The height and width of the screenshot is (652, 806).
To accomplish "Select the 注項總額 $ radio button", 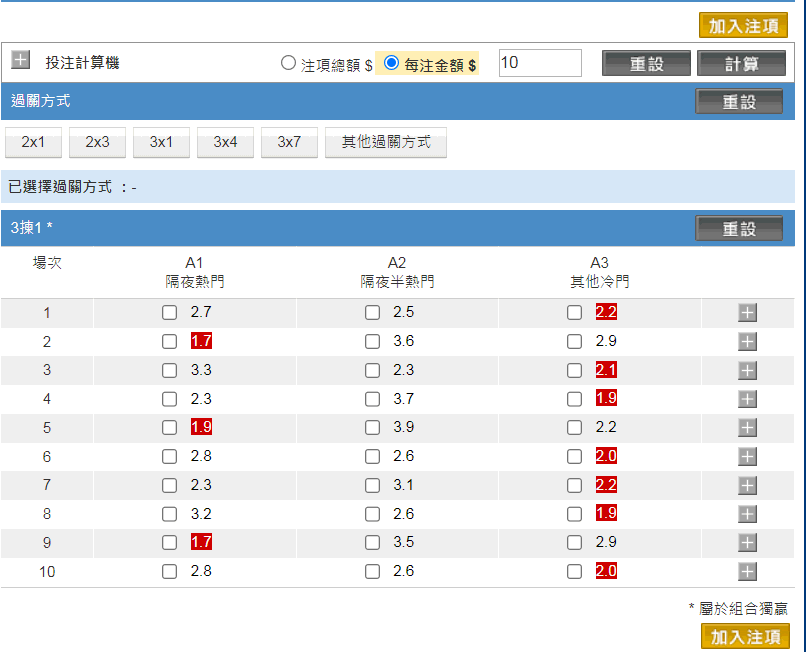I will 289,63.
